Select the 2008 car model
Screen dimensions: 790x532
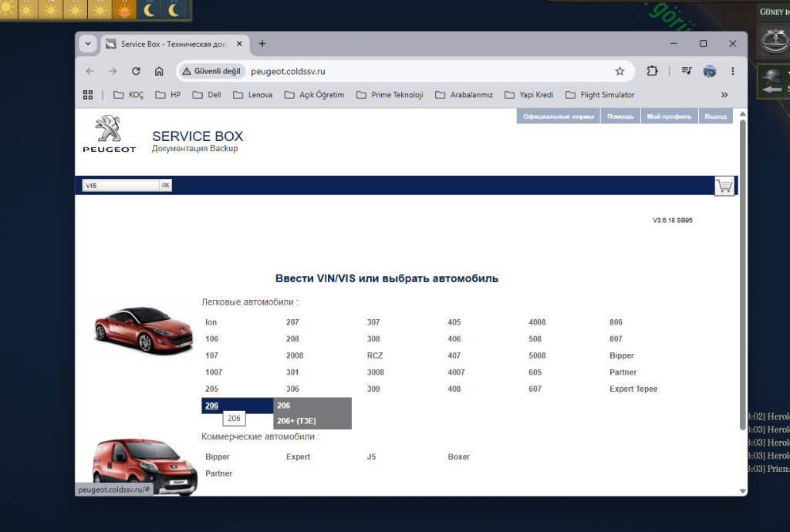pyautogui.click(x=295, y=355)
